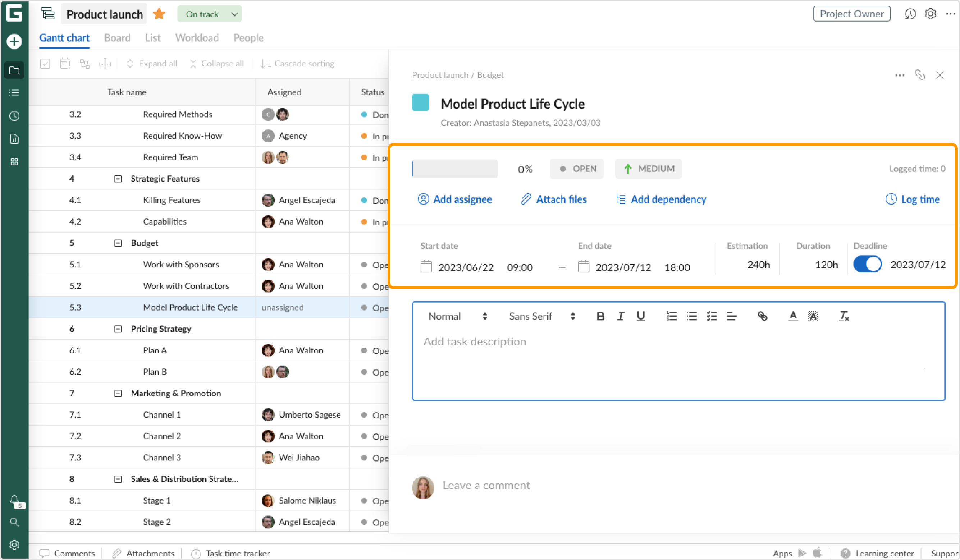
Task: Open the On track status dropdown
Action: click(210, 14)
